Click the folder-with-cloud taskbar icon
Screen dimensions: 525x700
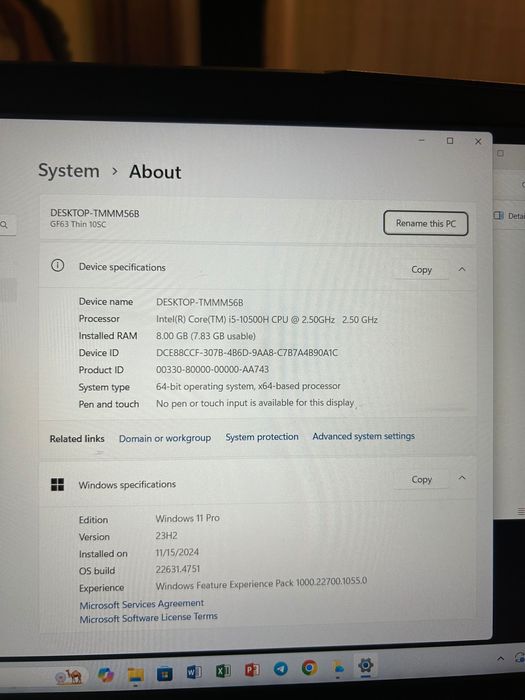[x=338, y=667]
